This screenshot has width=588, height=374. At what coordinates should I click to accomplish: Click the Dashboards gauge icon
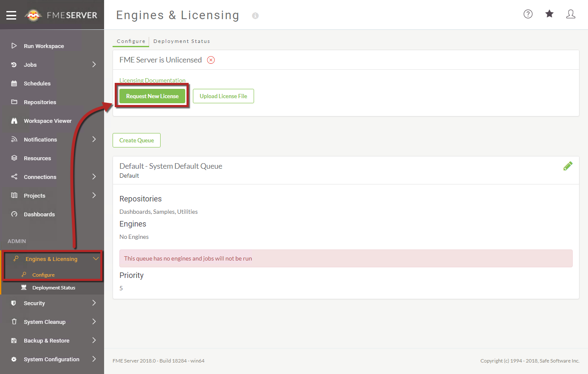14,214
